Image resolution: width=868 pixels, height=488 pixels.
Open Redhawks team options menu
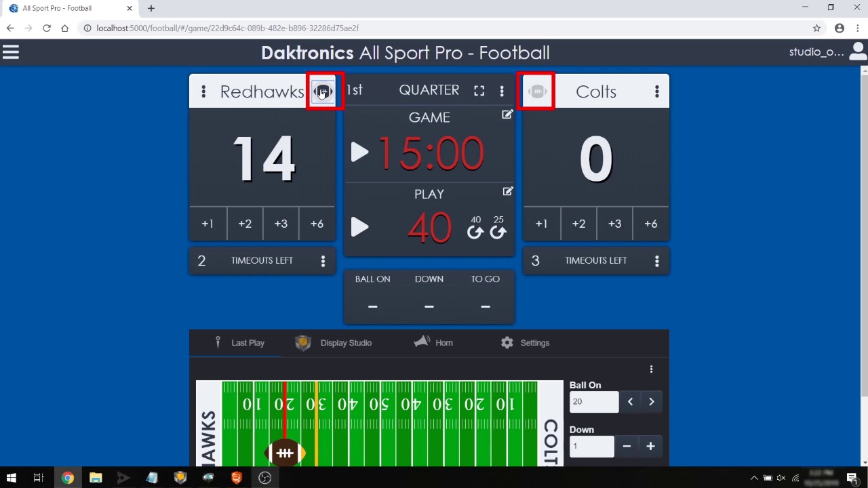click(203, 91)
